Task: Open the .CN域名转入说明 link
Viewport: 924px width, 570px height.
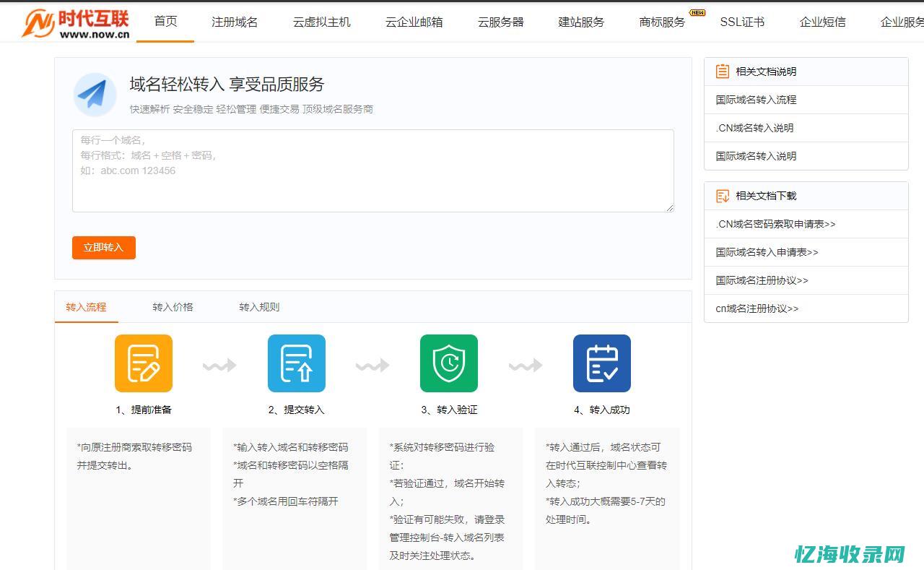Action: [755, 128]
